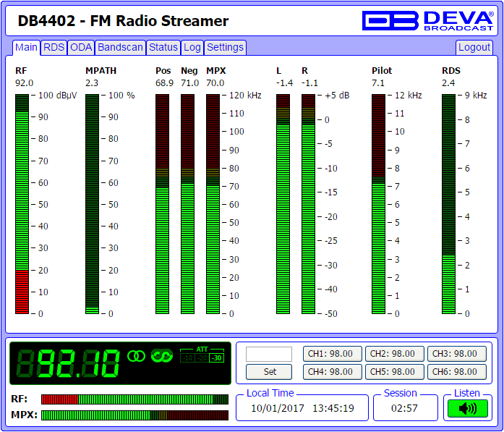
Task: Click the ATT label on display
Action: click(202, 350)
